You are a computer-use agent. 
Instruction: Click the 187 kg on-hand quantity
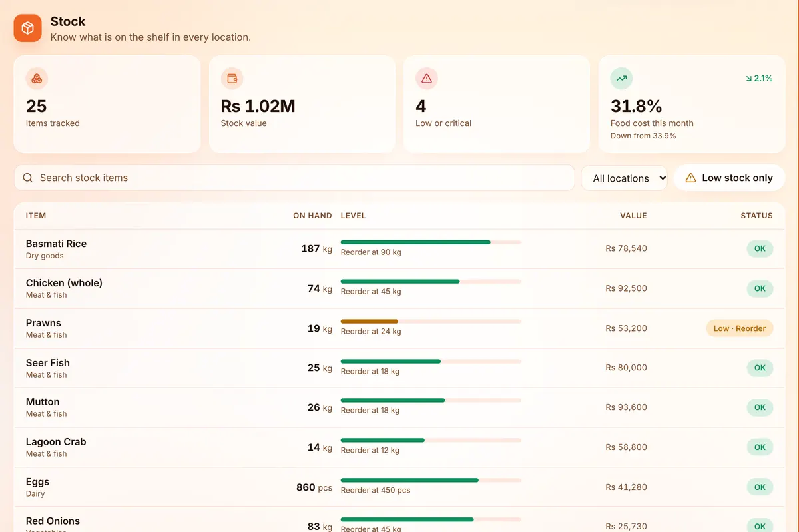[x=316, y=248]
